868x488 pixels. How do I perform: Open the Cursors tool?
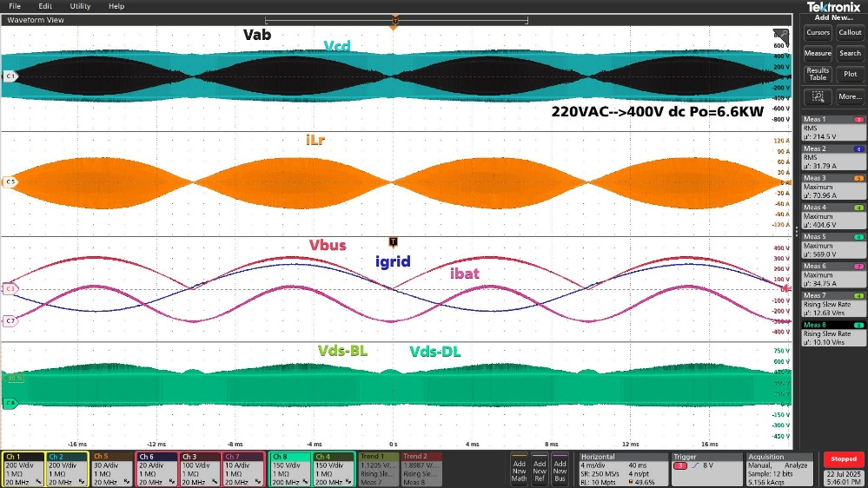click(x=818, y=33)
